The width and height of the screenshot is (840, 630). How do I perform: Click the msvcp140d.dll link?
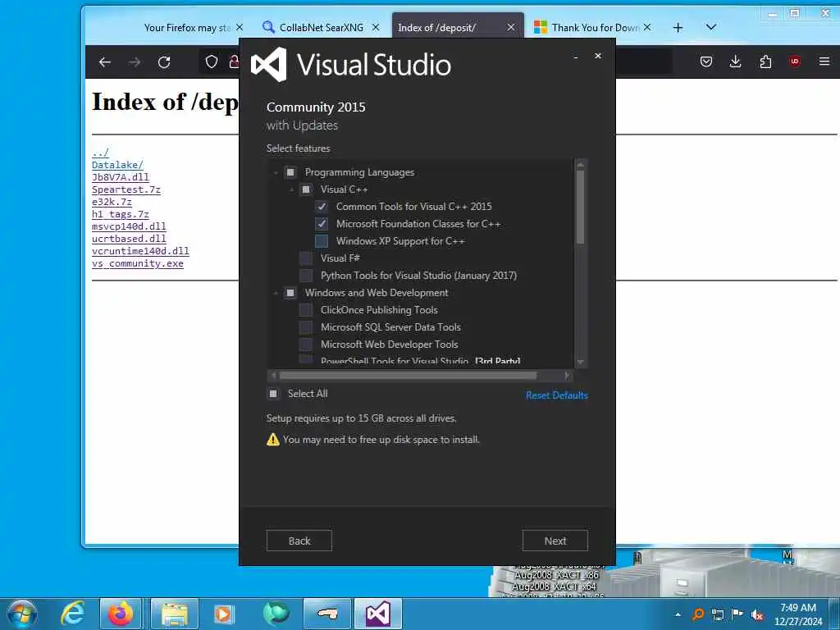129,226
